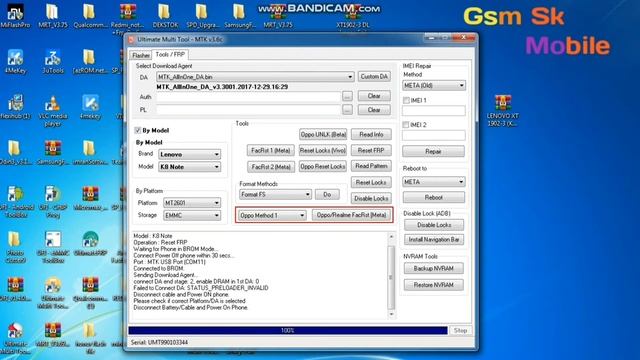Open the Oppo Method 1 dropdown
640x360 pixels.
pos(272,215)
